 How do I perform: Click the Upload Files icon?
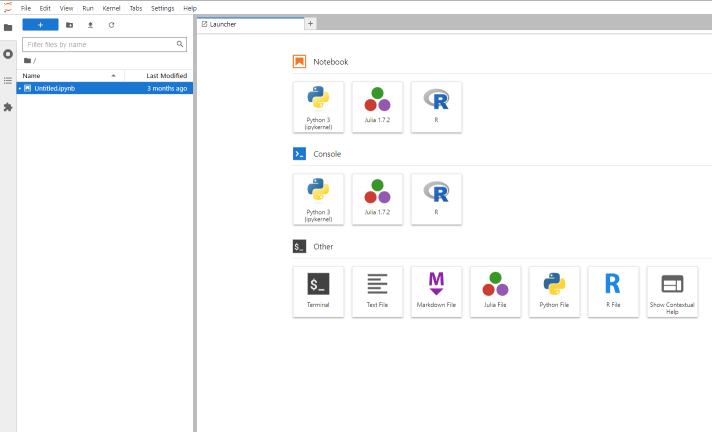click(90, 25)
